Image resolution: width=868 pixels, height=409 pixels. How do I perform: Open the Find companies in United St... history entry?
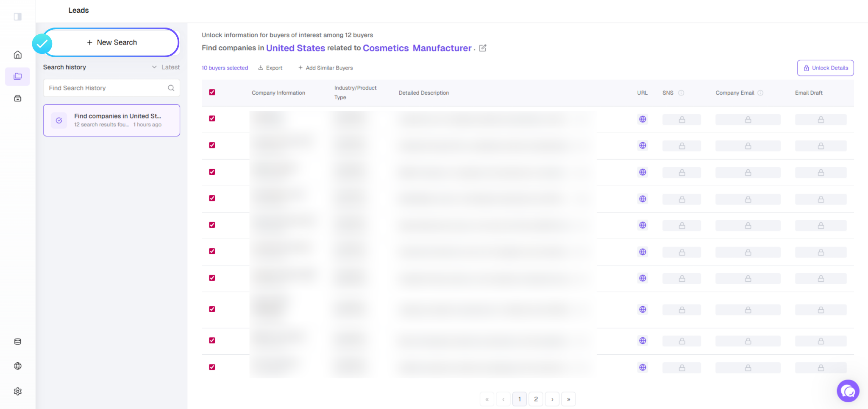pos(111,120)
